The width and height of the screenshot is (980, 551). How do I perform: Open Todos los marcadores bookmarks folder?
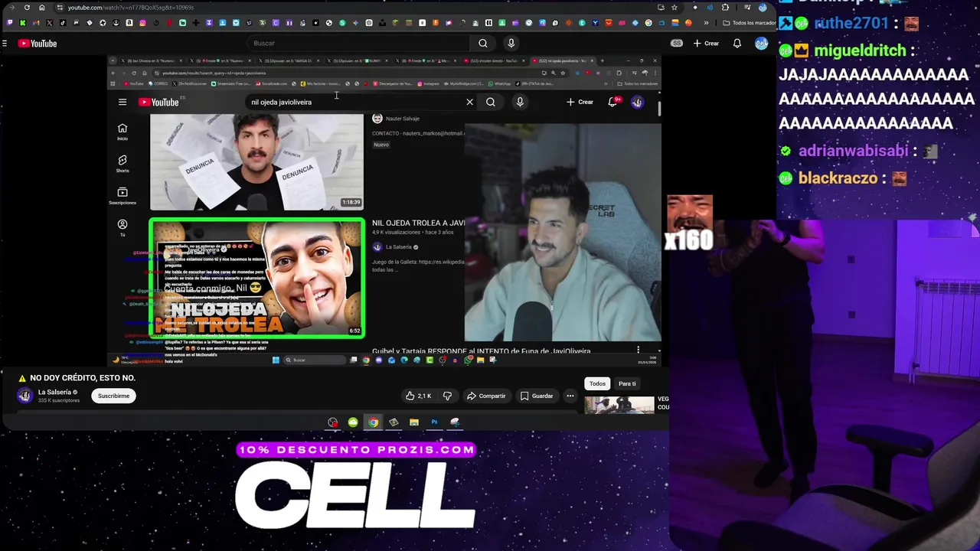[750, 23]
